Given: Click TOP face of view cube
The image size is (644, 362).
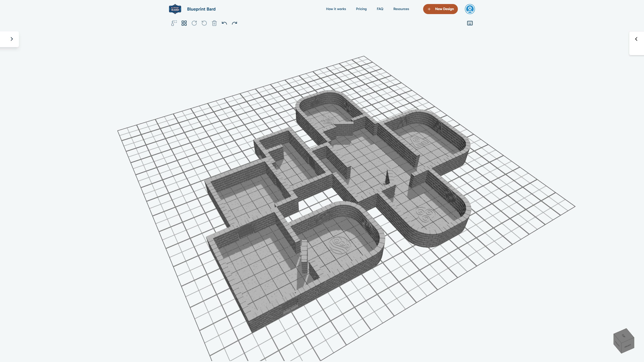Looking at the screenshot, I should tap(624, 335).
